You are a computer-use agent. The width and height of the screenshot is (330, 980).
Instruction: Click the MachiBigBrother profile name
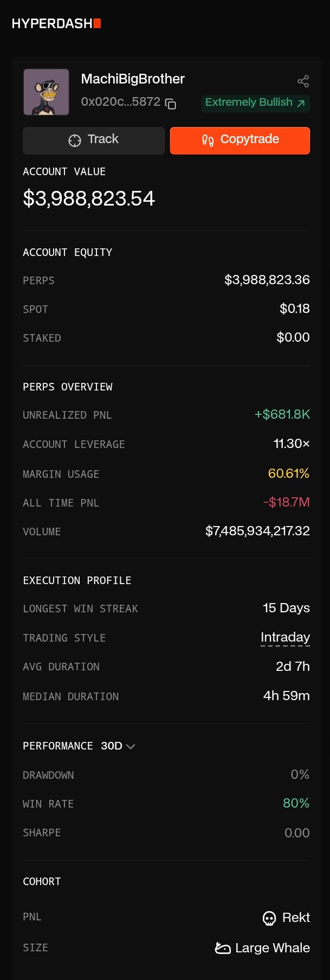(133, 79)
